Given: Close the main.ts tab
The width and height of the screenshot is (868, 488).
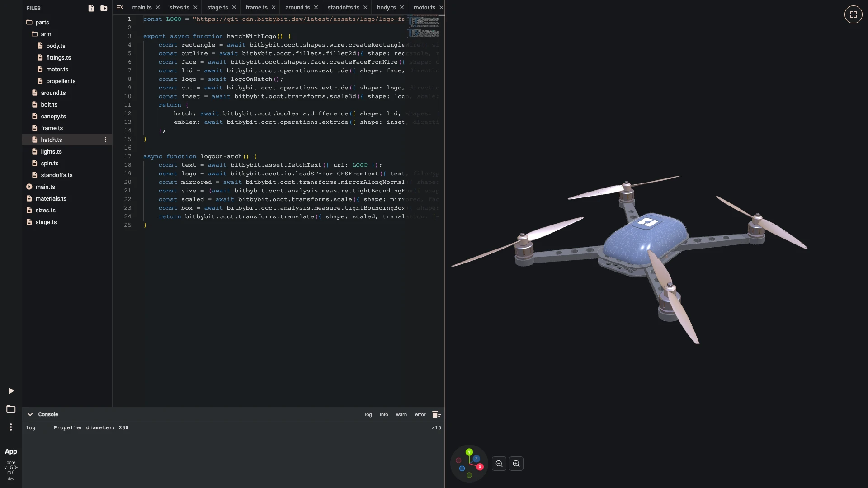Looking at the screenshot, I should coord(157,8).
